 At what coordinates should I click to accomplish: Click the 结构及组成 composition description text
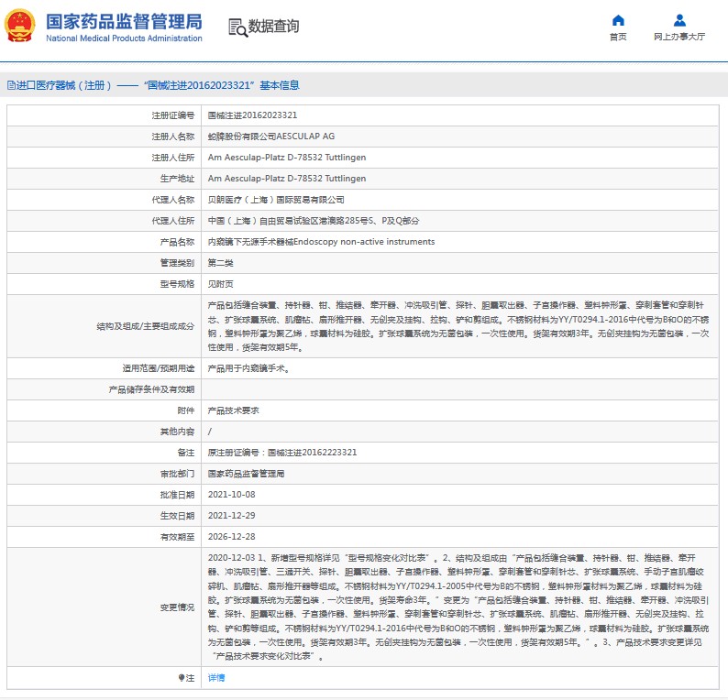coord(458,326)
